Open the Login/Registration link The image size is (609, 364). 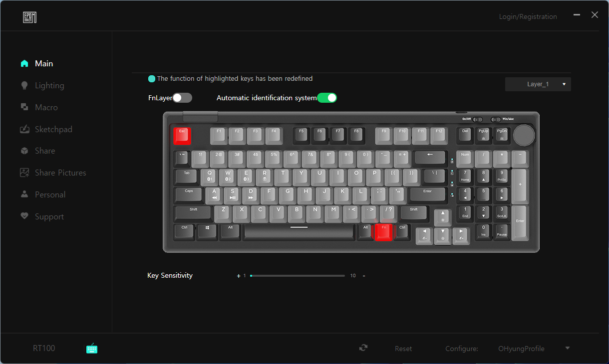point(528,16)
